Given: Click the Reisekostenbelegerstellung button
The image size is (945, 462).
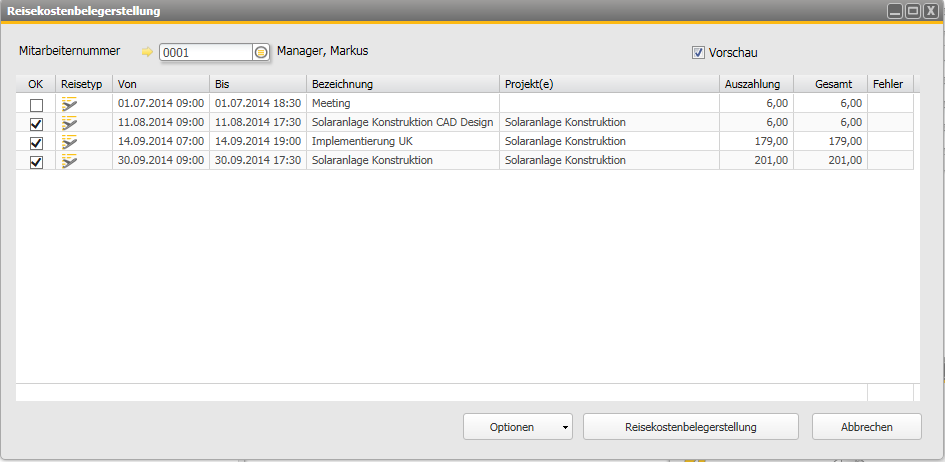Looking at the screenshot, I should (x=691, y=427).
